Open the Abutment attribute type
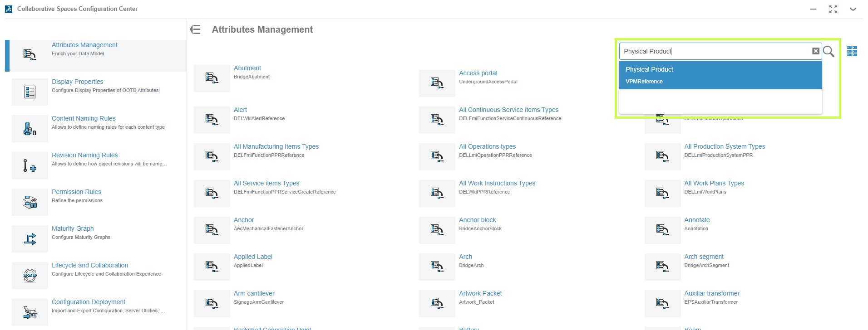 point(247,68)
